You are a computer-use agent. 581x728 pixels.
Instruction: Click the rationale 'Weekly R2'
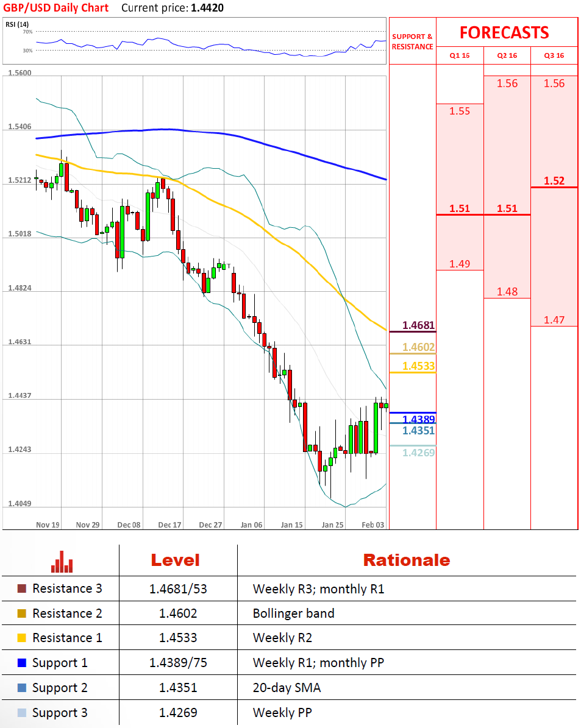click(x=283, y=638)
